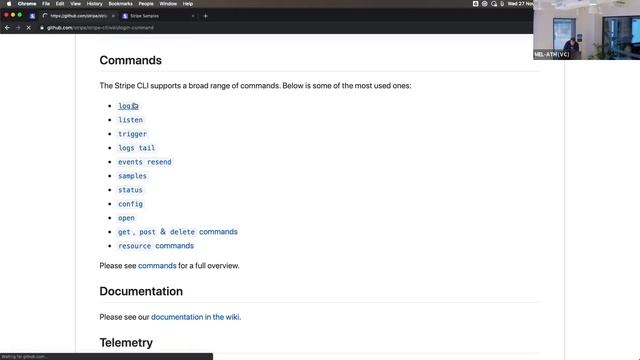The height and width of the screenshot is (360, 640).
Task: Open the listen command link
Action: pyautogui.click(x=131, y=120)
